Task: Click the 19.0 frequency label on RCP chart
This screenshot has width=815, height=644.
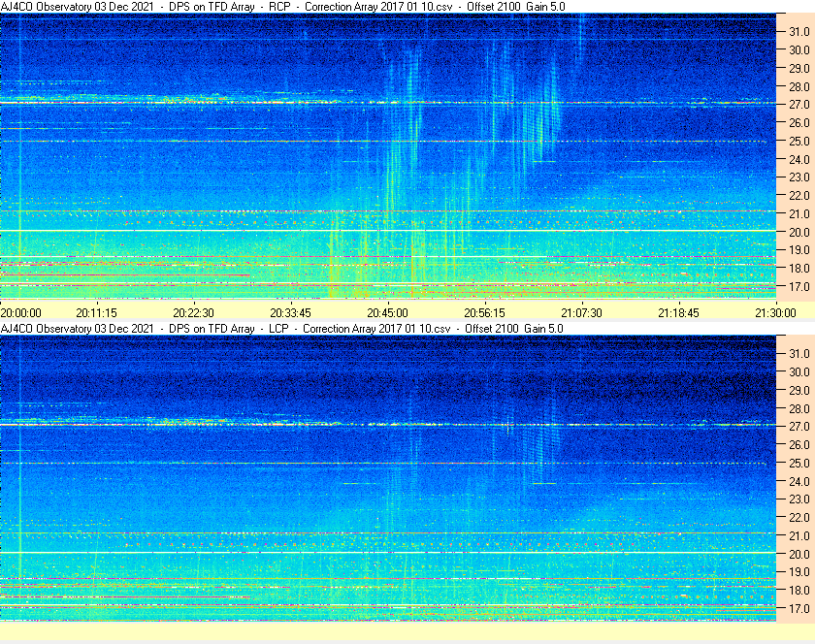Action: pyautogui.click(x=799, y=250)
